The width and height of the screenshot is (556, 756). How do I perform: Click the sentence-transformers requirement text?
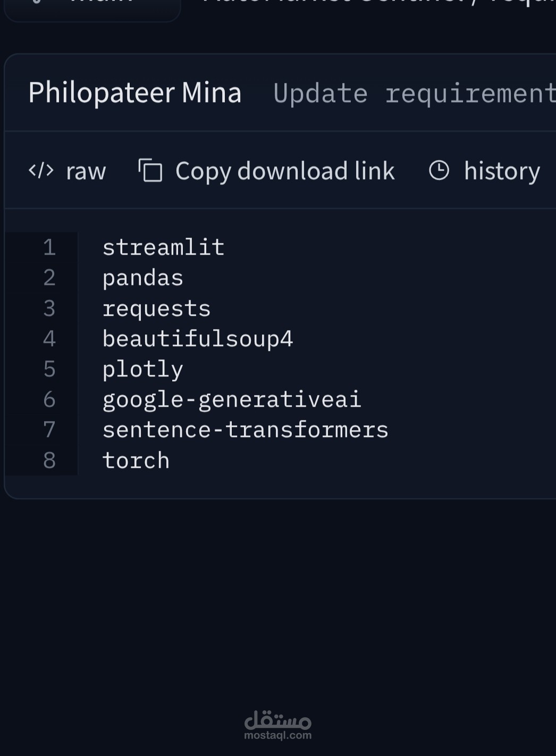tap(245, 430)
